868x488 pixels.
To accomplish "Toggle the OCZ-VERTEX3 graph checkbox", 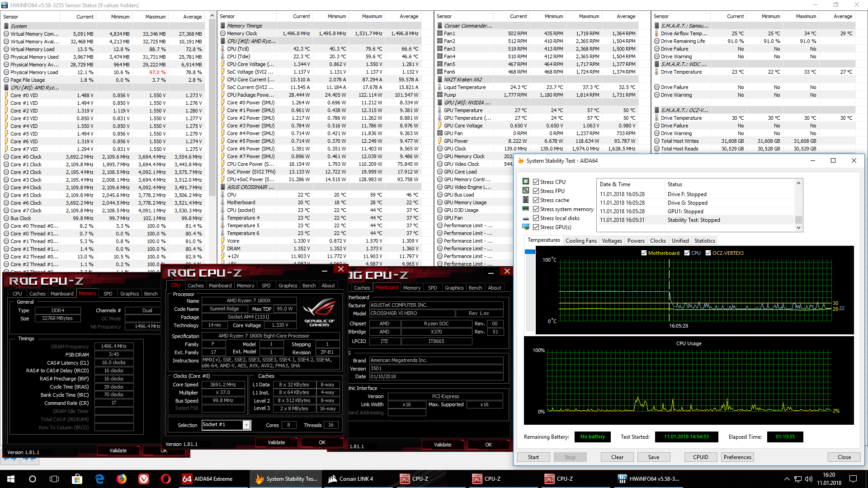I will (708, 253).
